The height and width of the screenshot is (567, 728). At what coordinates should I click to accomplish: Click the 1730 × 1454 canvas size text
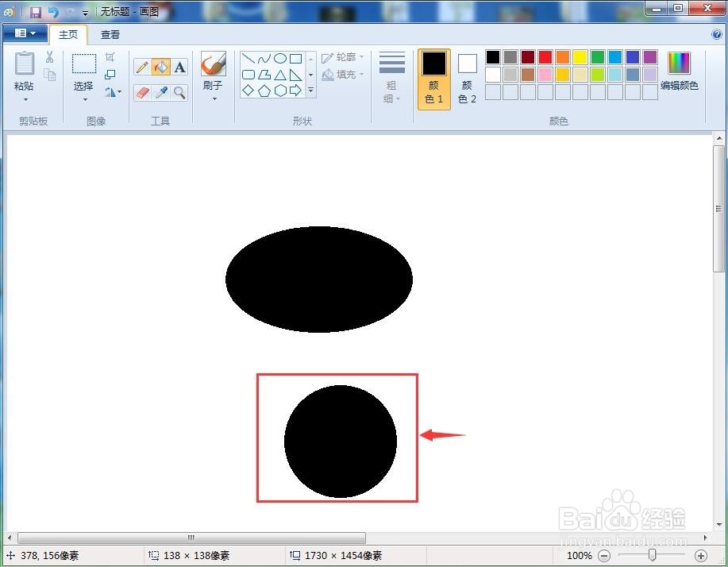click(x=343, y=555)
